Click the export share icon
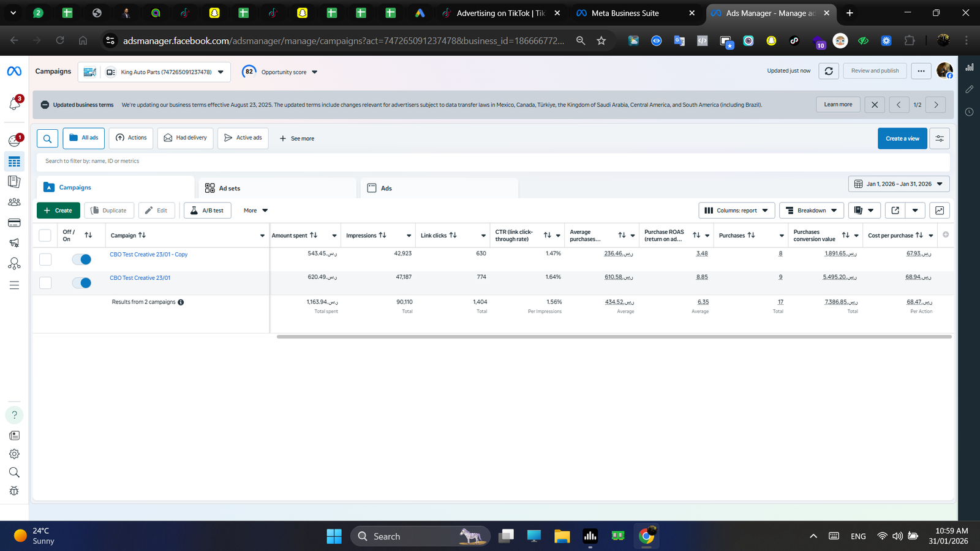The image size is (980, 551). [895, 211]
